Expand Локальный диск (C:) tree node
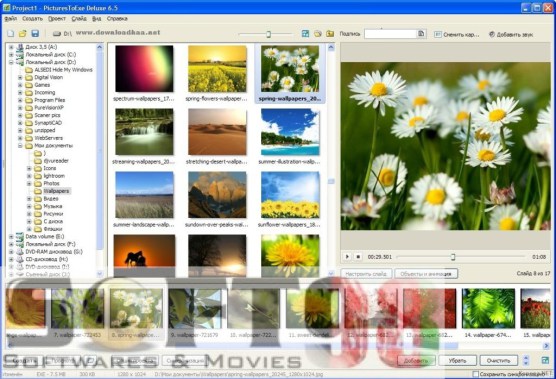The image size is (556, 379). pos(11,55)
